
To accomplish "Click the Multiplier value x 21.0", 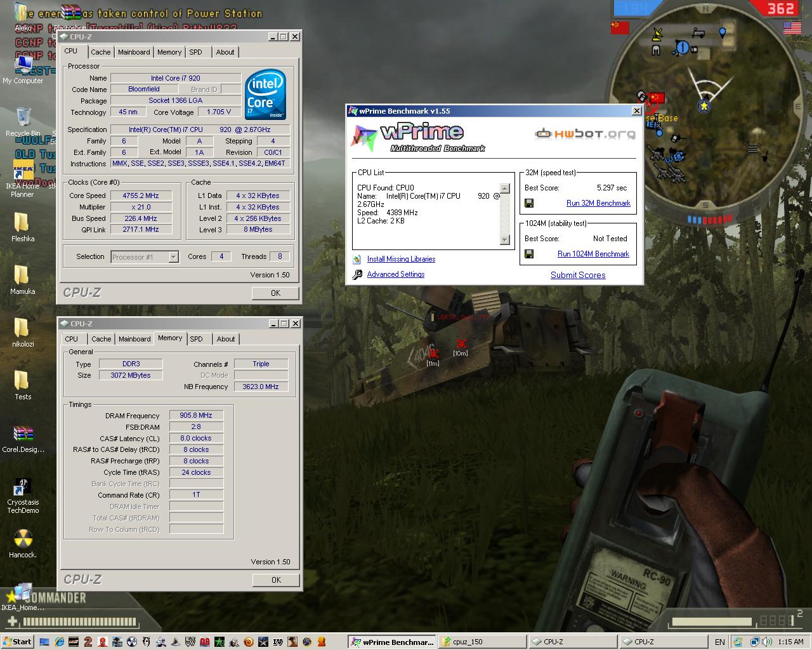I will tap(141, 207).
